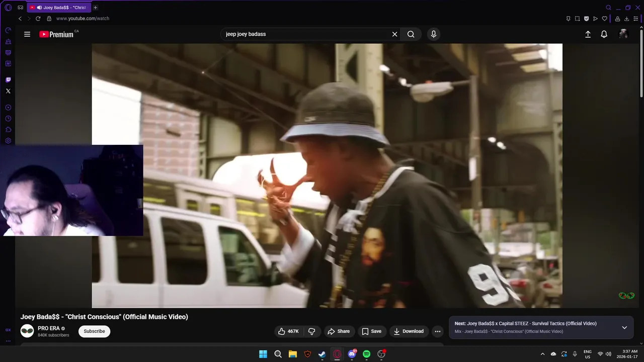Open the ad blocker shield icon
644x362 pixels.
point(586,19)
